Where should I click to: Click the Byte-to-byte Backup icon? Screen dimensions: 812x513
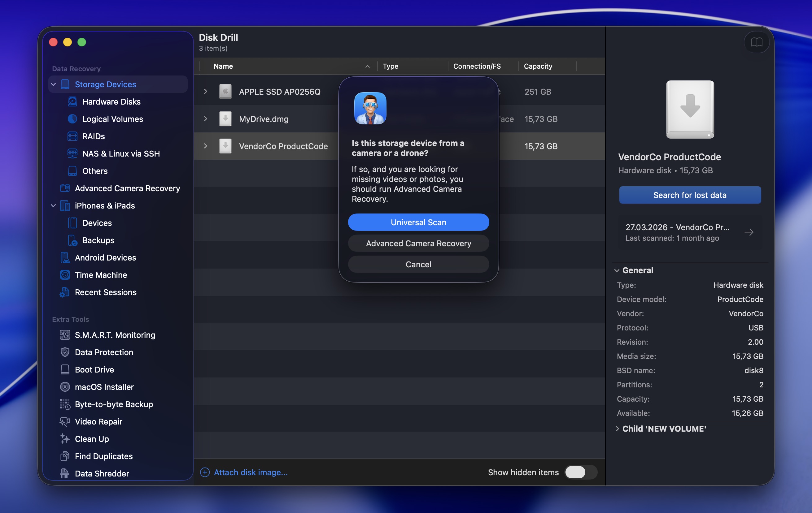pos(65,404)
